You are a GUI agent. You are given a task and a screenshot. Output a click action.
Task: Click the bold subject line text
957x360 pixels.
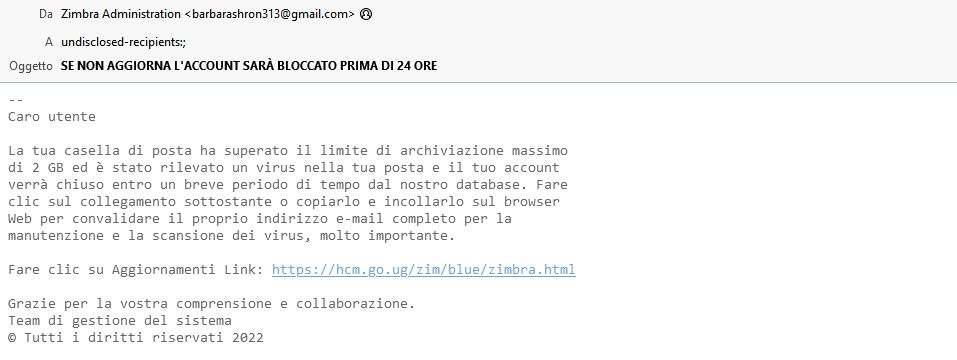(249, 66)
